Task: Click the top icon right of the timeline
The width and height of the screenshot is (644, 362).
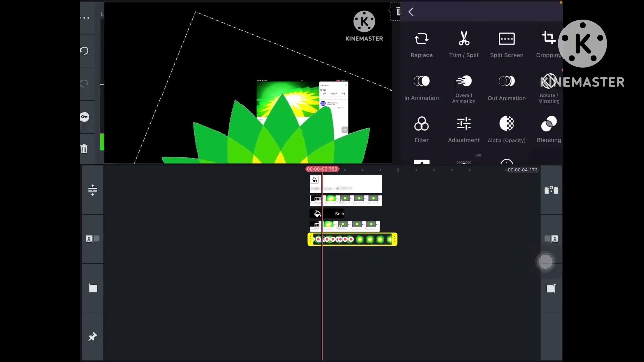Action: (551, 190)
